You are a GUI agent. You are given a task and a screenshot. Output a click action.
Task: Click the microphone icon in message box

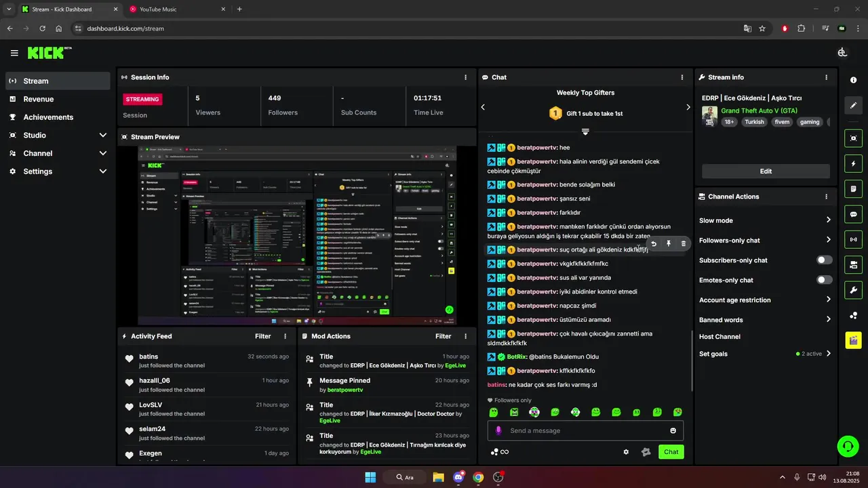(498, 430)
